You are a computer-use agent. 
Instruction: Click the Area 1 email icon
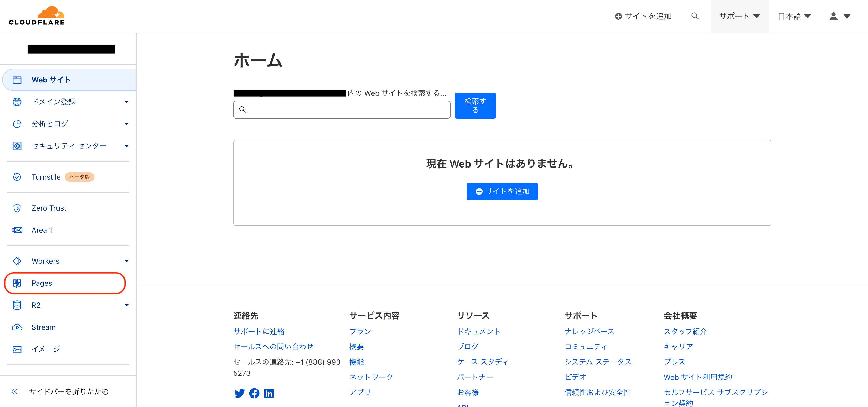click(x=17, y=230)
